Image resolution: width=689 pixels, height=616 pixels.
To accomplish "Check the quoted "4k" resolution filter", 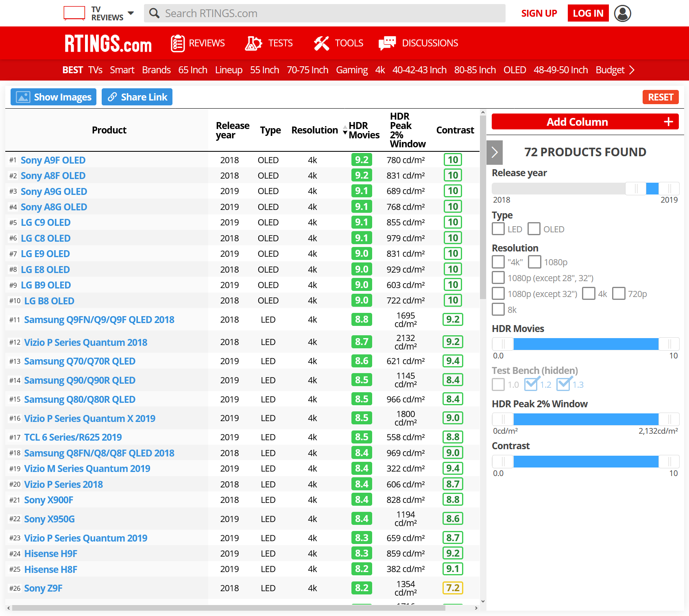I will (498, 262).
